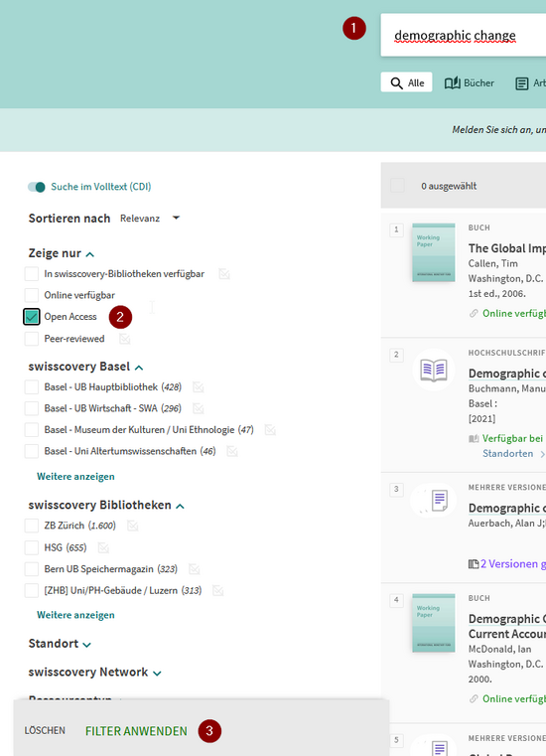
Task: Check Basel - UB Wirtschaft - SWA
Action: (32, 408)
